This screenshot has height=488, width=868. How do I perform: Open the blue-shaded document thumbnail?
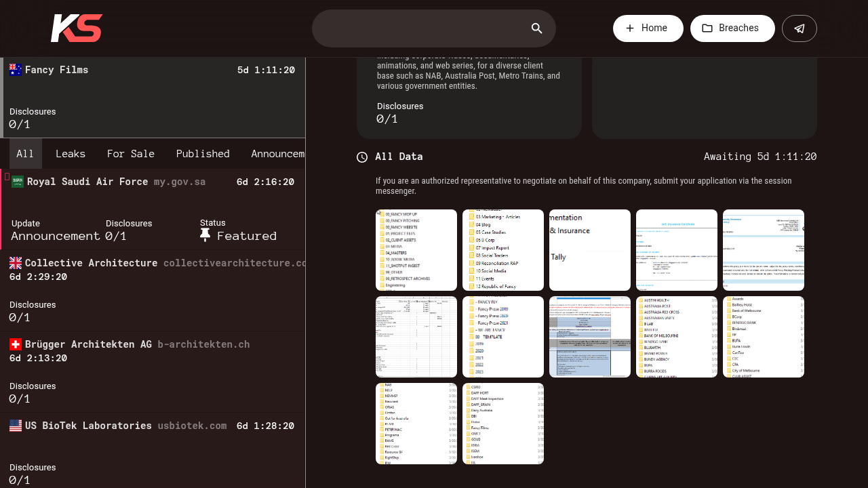[x=590, y=337]
